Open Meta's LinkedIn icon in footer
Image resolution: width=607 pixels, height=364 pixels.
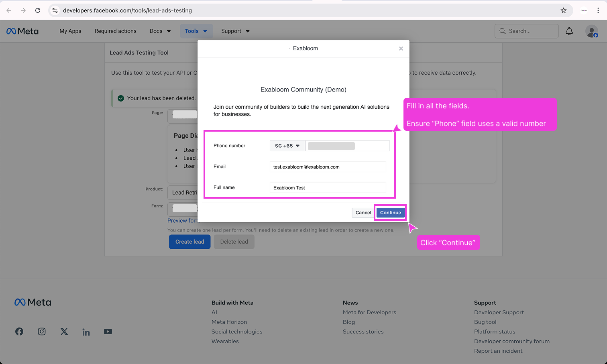pos(86,332)
